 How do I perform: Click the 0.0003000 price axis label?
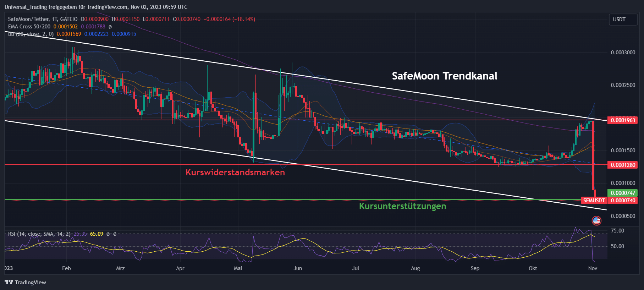(x=623, y=53)
